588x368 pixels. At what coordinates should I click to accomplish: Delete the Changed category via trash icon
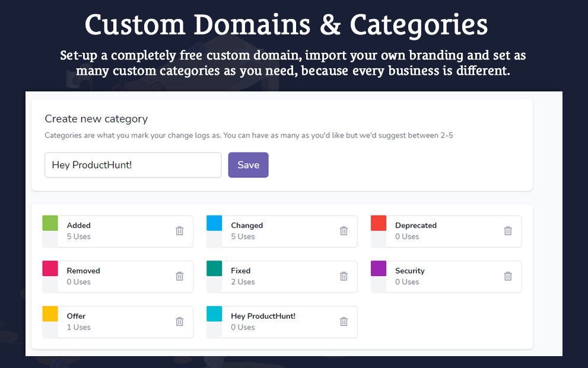(344, 231)
